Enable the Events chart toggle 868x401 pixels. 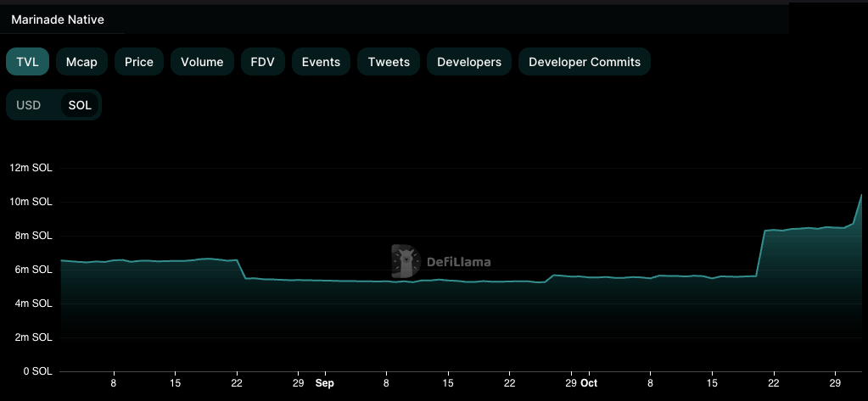pyautogui.click(x=321, y=62)
